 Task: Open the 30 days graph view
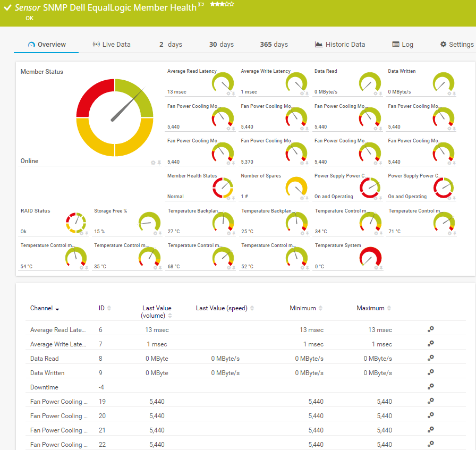pos(221,45)
